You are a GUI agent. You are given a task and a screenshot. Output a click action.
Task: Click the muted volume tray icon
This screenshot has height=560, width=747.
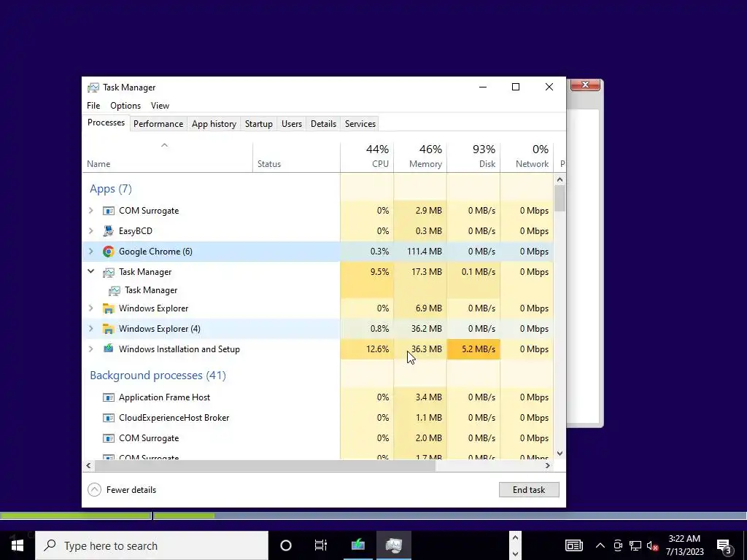coord(652,545)
